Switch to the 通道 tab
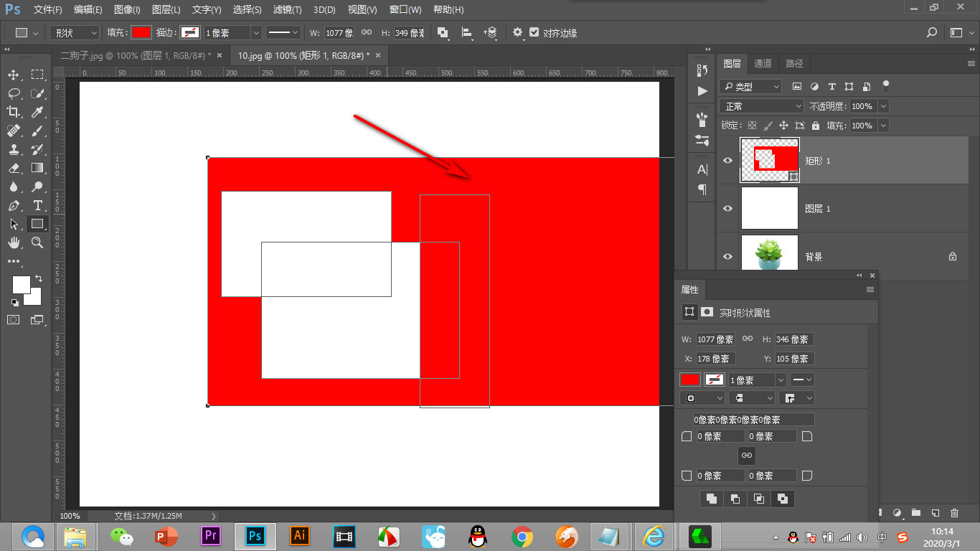 (x=763, y=64)
